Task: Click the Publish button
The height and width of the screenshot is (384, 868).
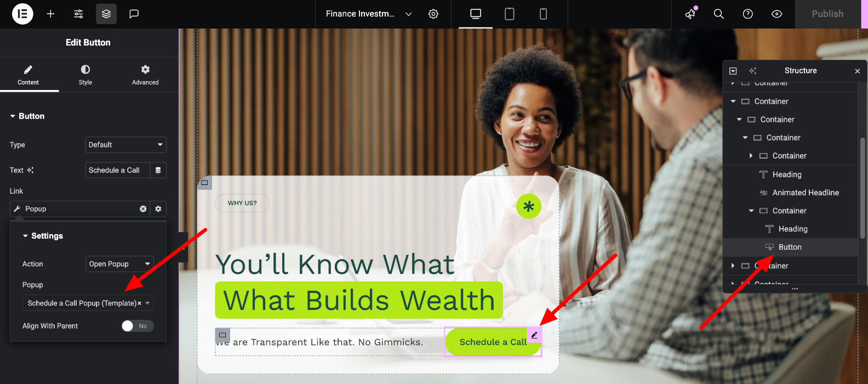Action: [827, 14]
